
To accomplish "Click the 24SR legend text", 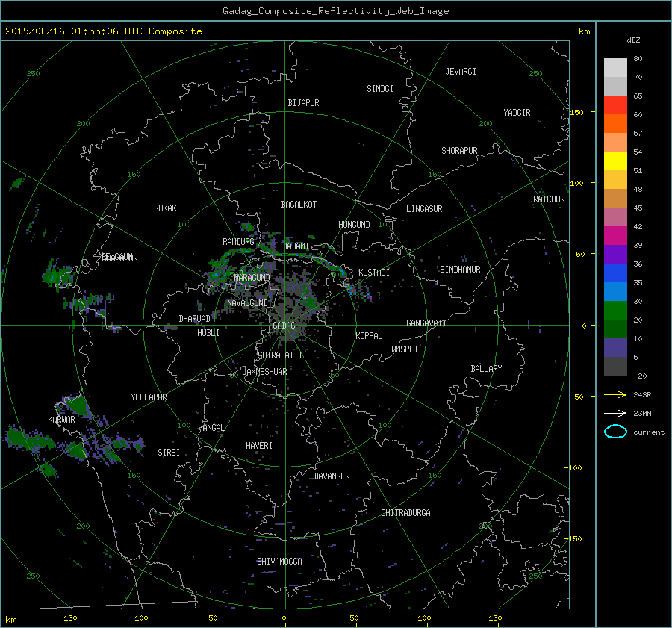I will pos(642,394).
